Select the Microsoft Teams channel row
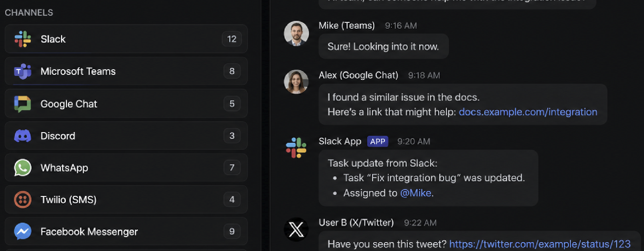Image resolution: width=644 pixels, height=251 pixels. 126,71
